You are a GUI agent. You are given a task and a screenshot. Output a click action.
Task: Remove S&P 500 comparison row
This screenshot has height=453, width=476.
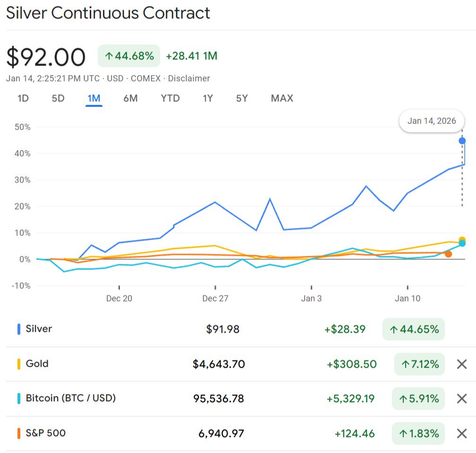[461, 433]
